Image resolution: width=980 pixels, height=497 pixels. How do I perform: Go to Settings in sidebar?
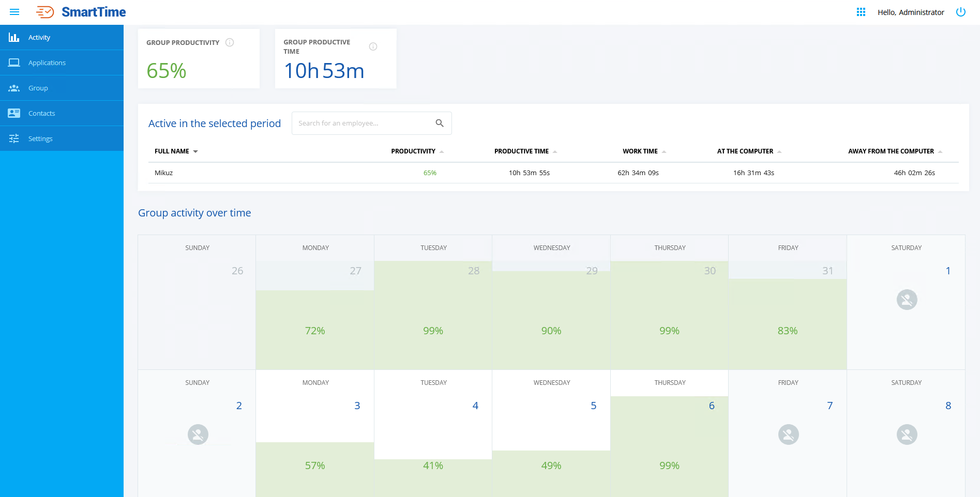(x=40, y=138)
